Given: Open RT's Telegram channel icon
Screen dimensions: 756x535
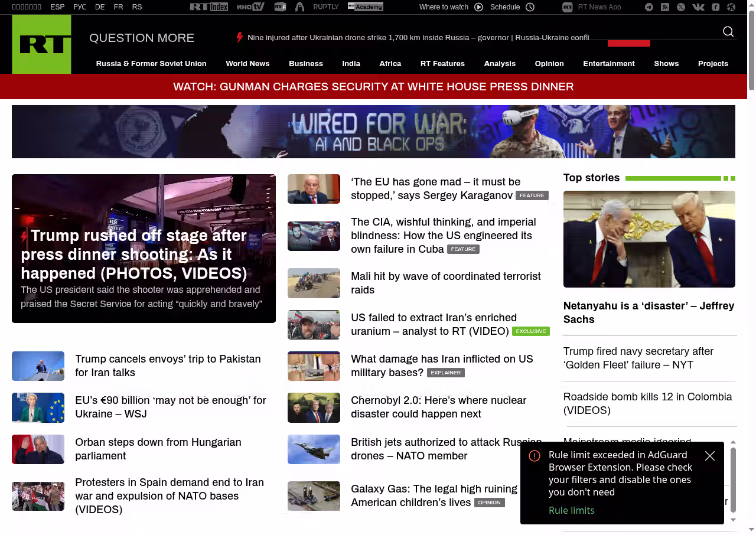Looking at the screenshot, I should tap(649, 7).
